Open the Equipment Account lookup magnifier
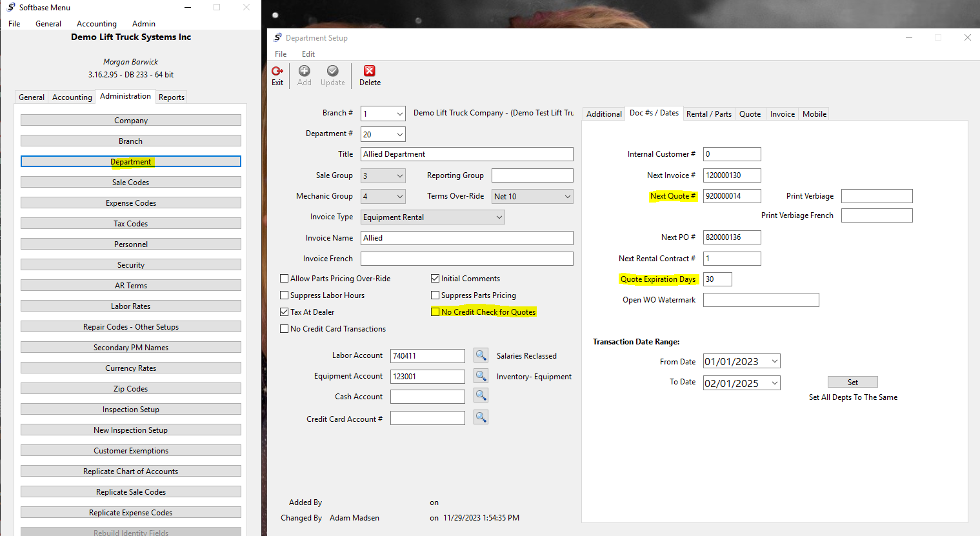Image resolution: width=980 pixels, height=536 pixels. click(x=481, y=376)
